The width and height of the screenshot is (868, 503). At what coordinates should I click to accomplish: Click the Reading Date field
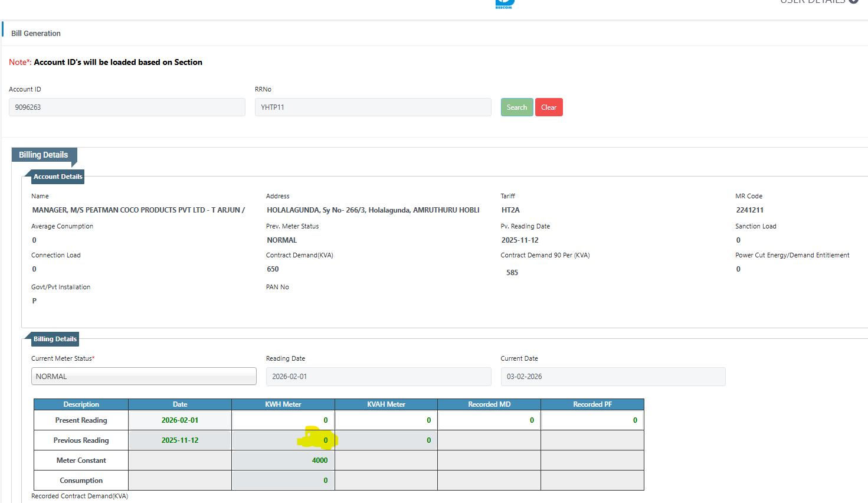pyautogui.click(x=378, y=377)
